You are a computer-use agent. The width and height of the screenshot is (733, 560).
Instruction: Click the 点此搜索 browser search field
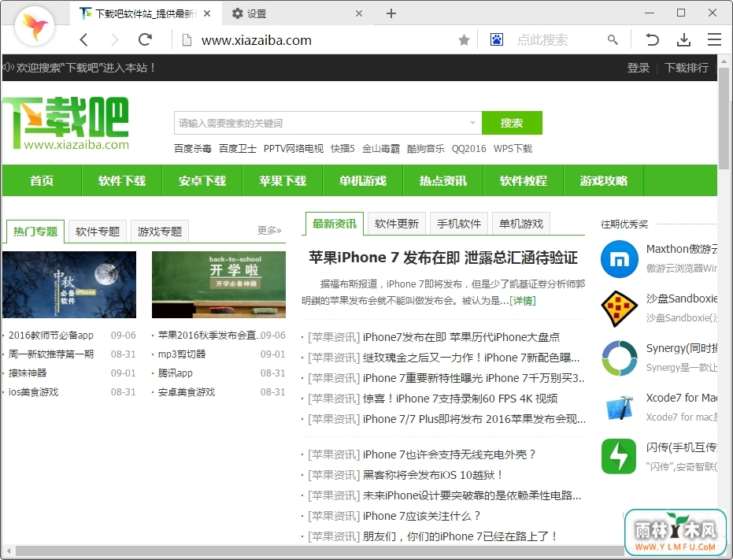[542, 40]
